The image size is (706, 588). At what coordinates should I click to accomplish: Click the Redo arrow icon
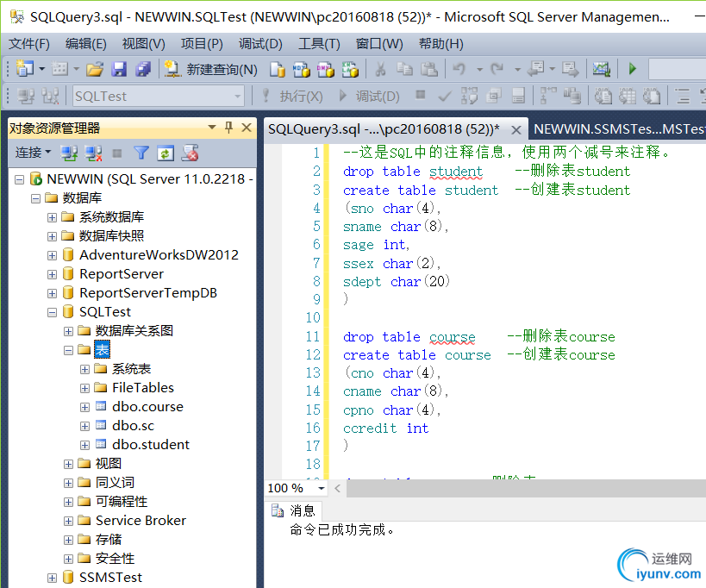497,69
